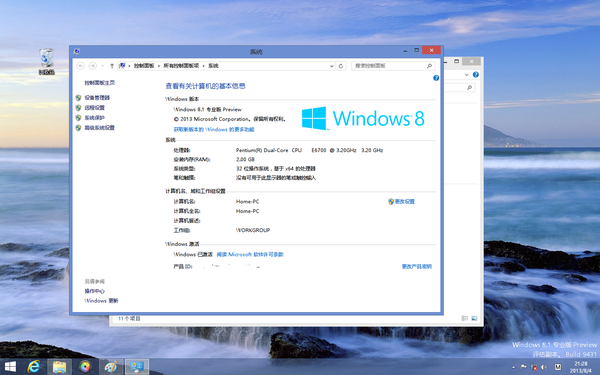This screenshot has height=375, width=600.
Task: Show hidden tray icons arrow
Action: [514, 367]
